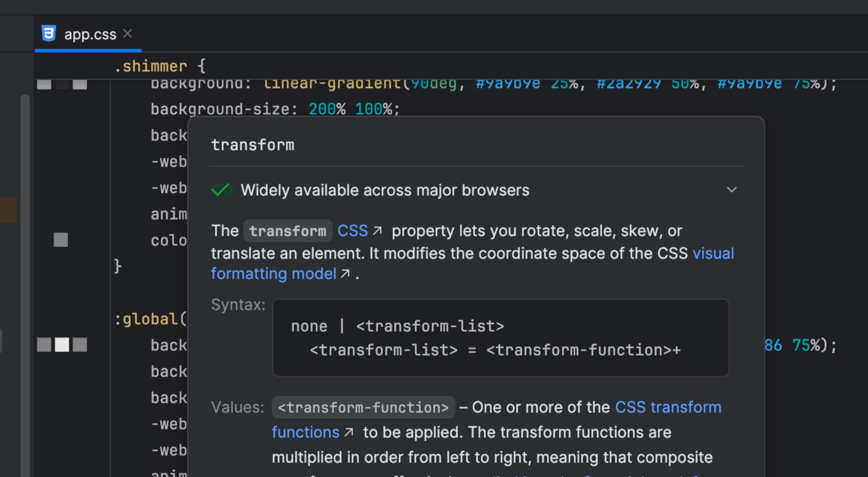This screenshot has width=868, height=477.
Task: Click "Widely available across major browsers" row
Action: pyautogui.click(x=385, y=190)
